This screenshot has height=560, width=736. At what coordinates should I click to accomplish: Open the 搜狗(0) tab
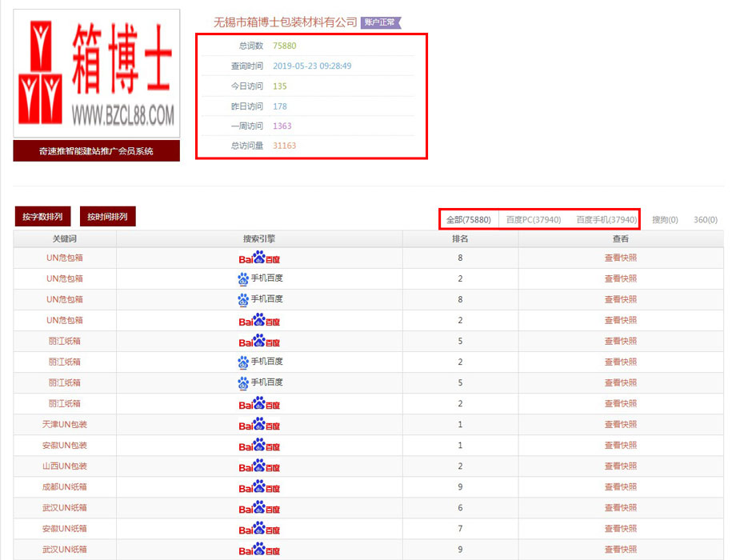[x=665, y=219]
